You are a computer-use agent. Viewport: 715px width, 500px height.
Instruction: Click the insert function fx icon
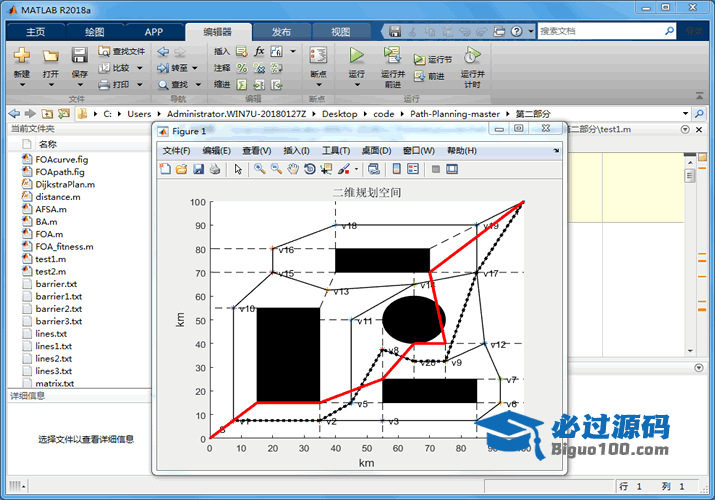(x=259, y=51)
